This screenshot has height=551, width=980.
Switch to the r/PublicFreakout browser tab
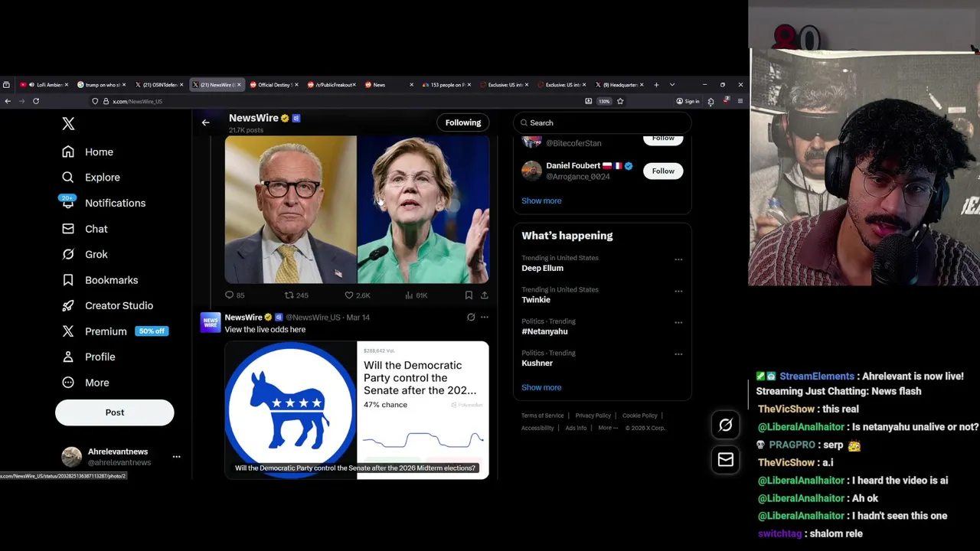(x=331, y=85)
